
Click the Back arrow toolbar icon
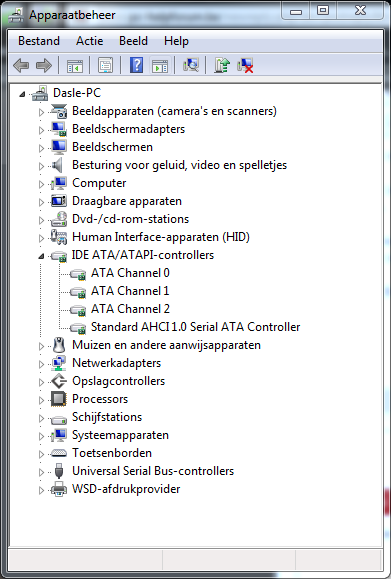click(21, 66)
